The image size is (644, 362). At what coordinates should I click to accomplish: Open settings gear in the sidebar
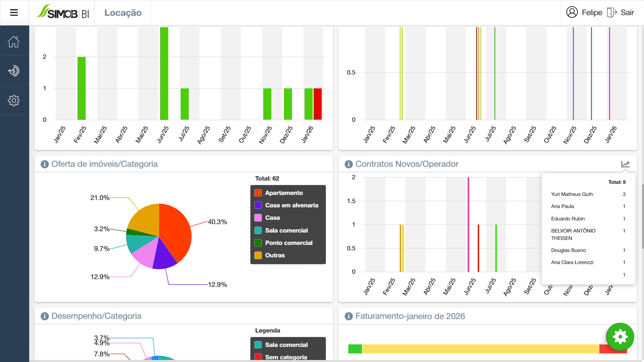coord(14,100)
